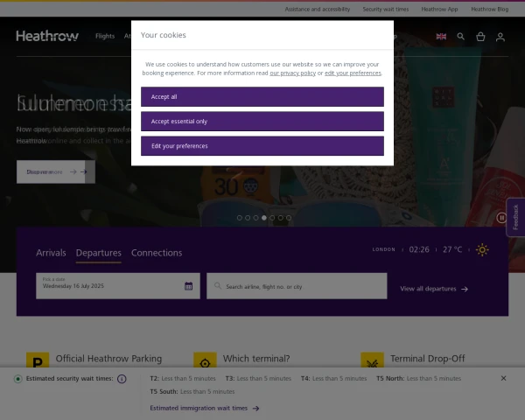Select the sixth carousel dot
This screenshot has height=420, width=525.
click(x=281, y=218)
